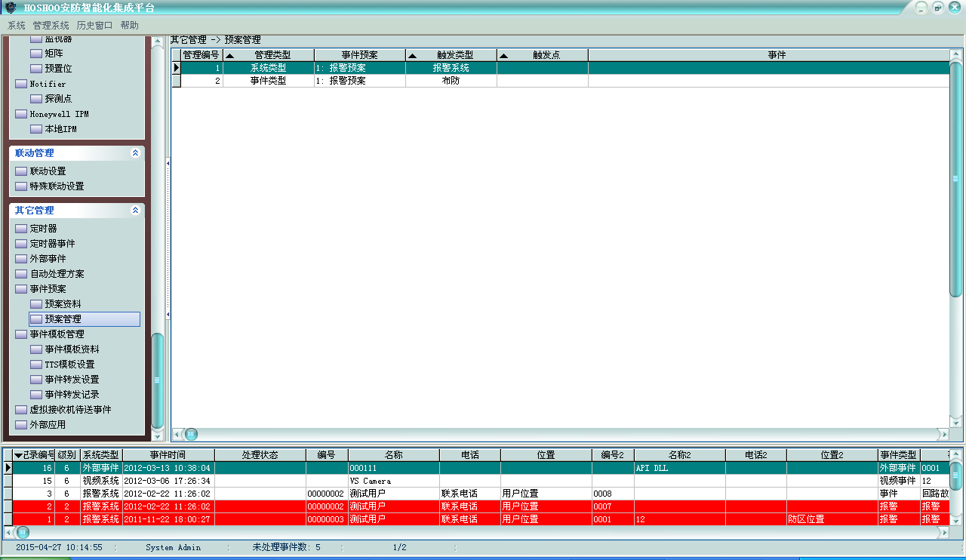Click the icon beside 定时器 in sidebar
Viewport: 966px width, 560px height.
[x=21, y=229]
